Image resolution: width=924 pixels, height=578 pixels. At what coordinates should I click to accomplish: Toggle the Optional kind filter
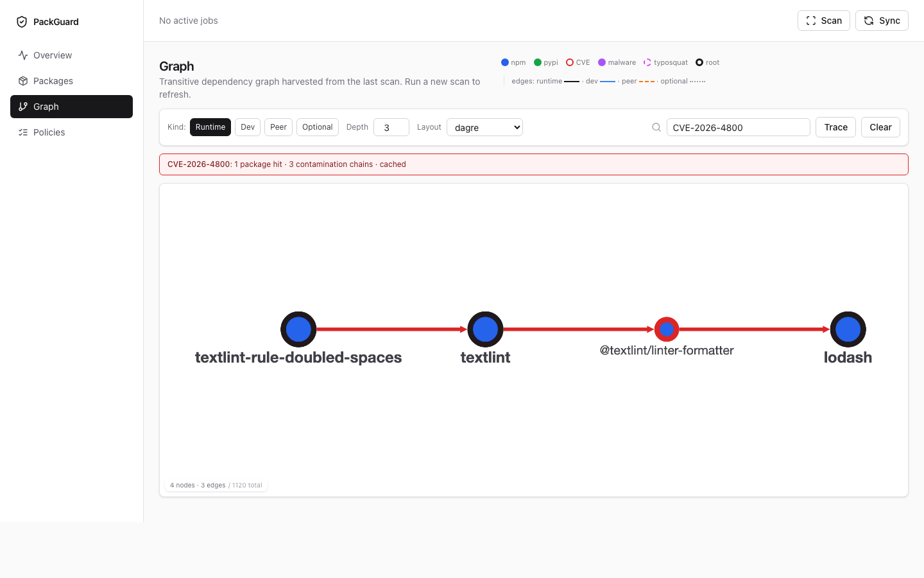point(317,127)
